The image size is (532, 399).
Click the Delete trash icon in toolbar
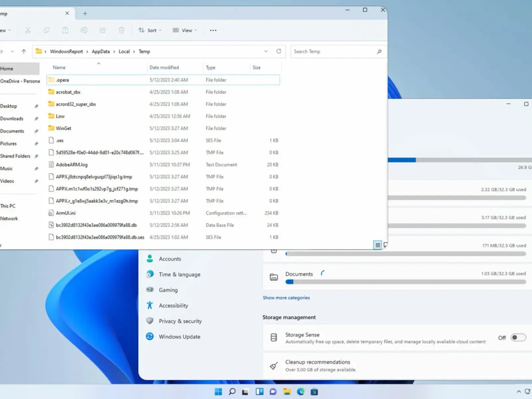pos(121,30)
